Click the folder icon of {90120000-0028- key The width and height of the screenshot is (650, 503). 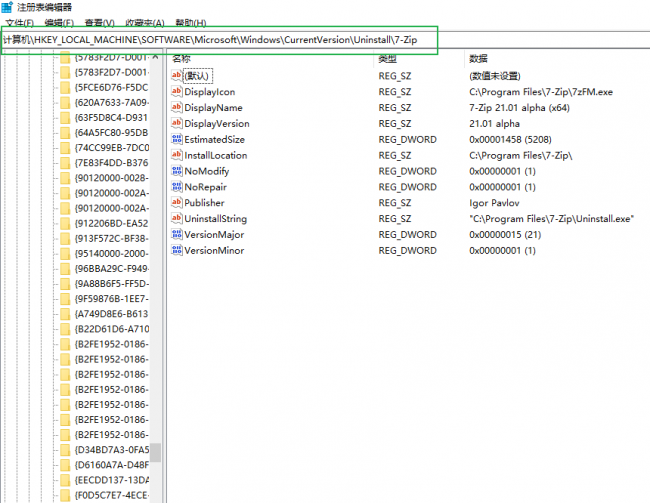click(x=65, y=178)
